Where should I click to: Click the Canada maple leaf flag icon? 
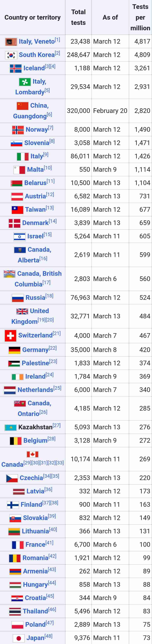click(x=33, y=454)
